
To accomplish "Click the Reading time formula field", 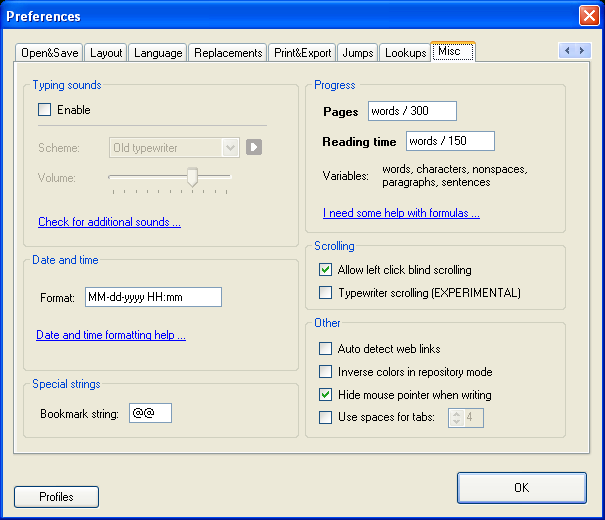I will (x=450, y=141).
